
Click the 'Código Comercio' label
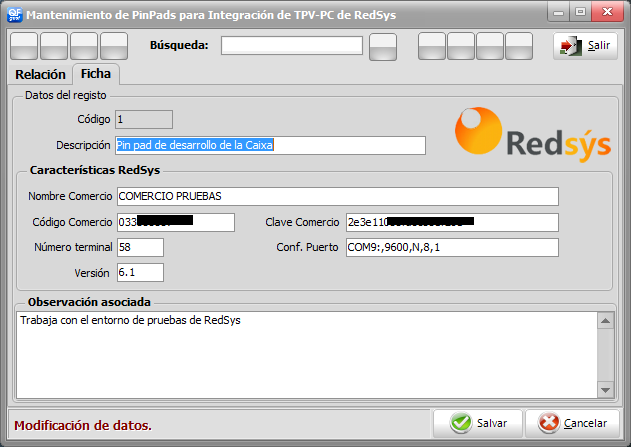(x=72, y=222)
